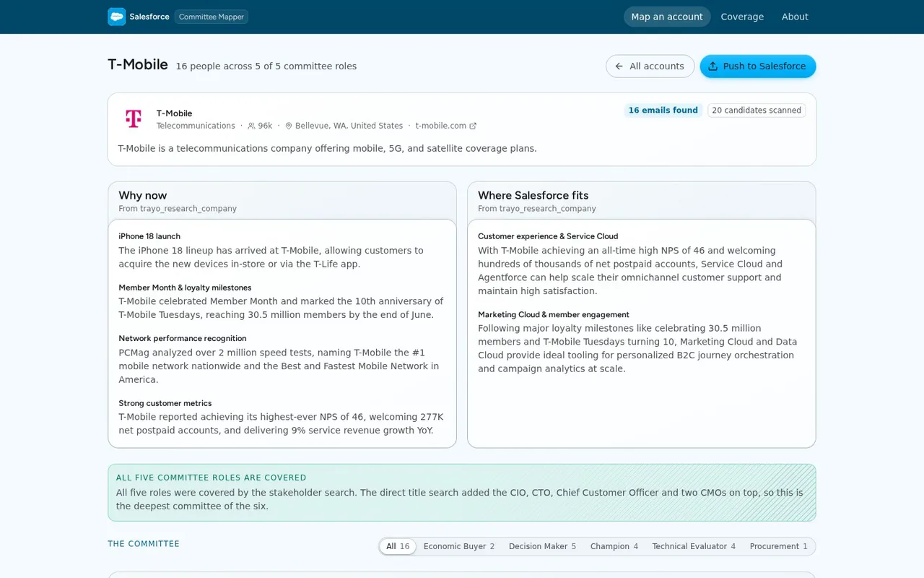Filter committee by Technical Evaluator
This screenshot has width=924, height=578.
694,546
